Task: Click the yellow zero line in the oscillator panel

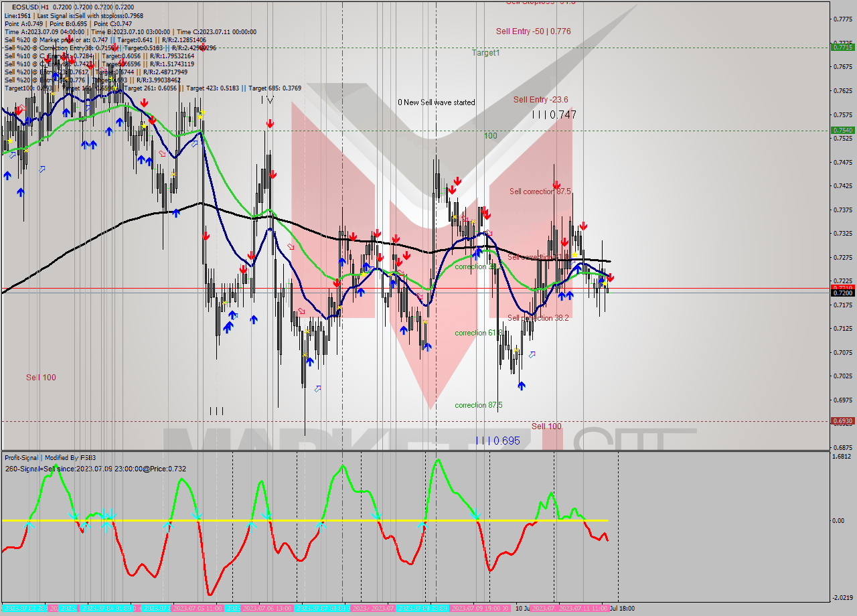Action: [x=301, y=519]
